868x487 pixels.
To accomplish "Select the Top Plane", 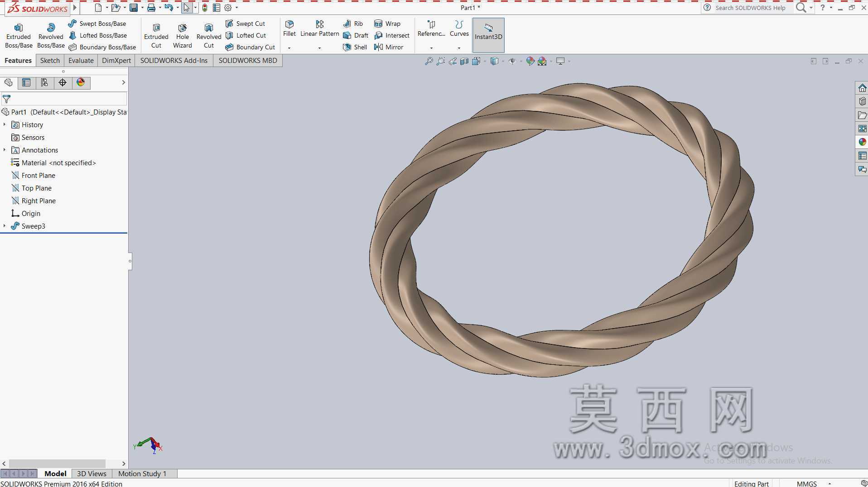I will click(x=31, y=188).
